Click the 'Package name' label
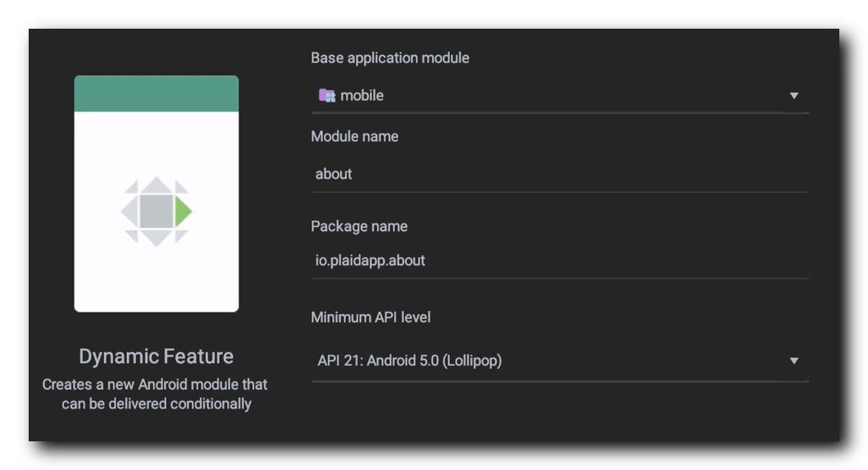 [359, 226]
